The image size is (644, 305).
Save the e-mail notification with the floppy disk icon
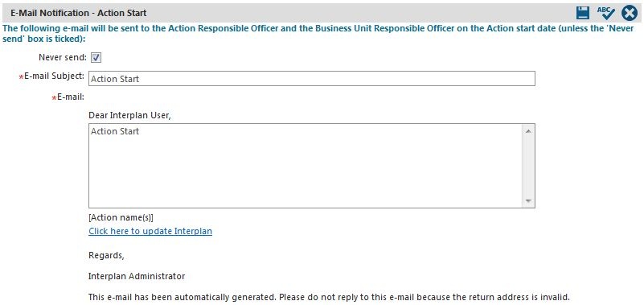583,13
